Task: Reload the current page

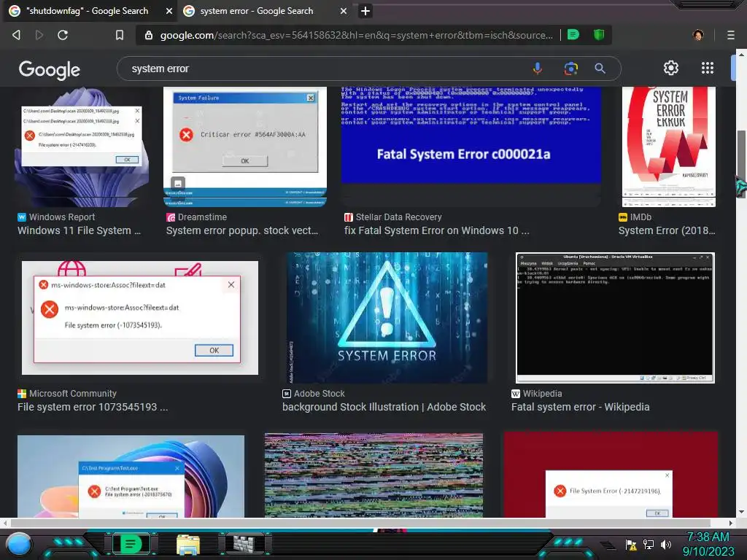Action: pyautogui.click(x=63, y=35)
